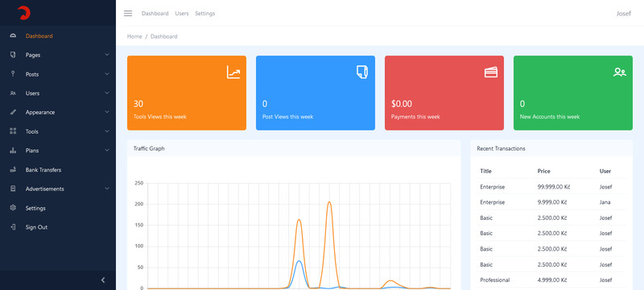Open the Josef user menu in the top bar
The height and width of the screenshot is (290, 644).
623,14
